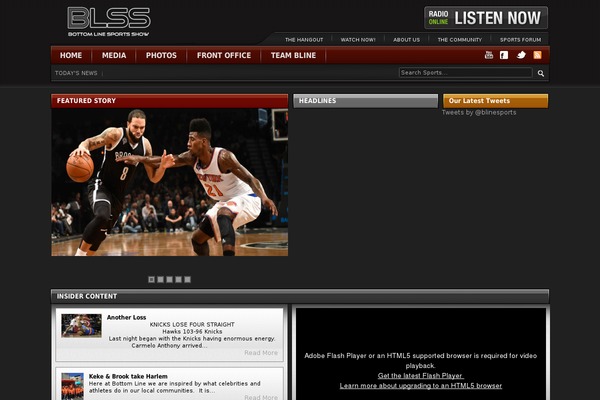The width and height of the screenshot is (600, 400).
Task: Open the Twitter bird icon
Action: click(x=521, y=55)
